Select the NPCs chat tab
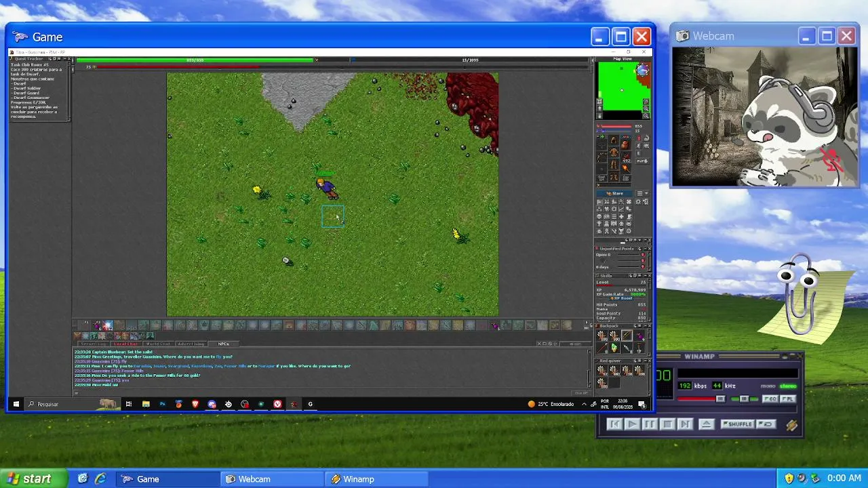 223,344
